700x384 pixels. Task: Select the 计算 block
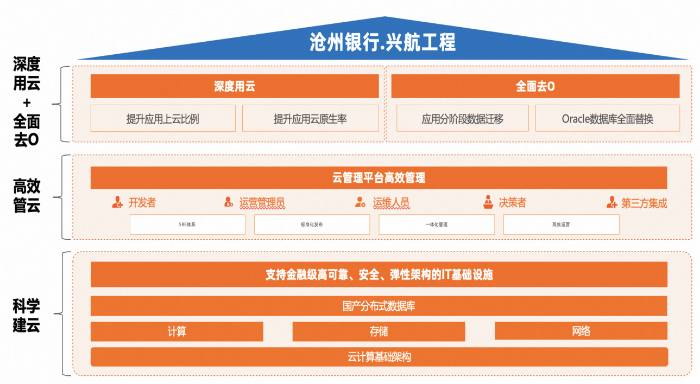[x=177, y=331]
